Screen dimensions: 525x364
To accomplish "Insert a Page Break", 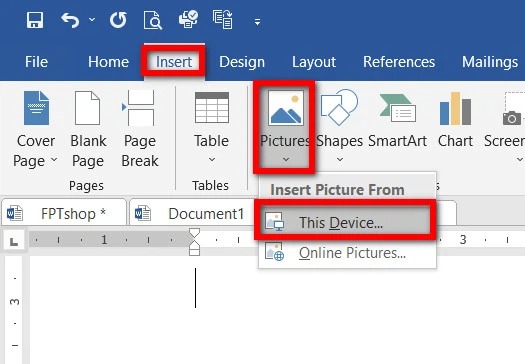I will (x=140, y=129).
